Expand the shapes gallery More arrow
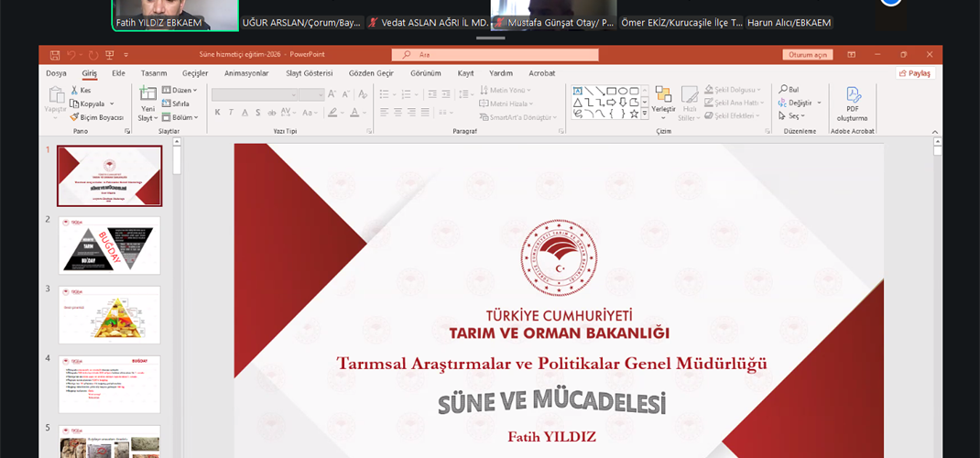 point(645,114)
